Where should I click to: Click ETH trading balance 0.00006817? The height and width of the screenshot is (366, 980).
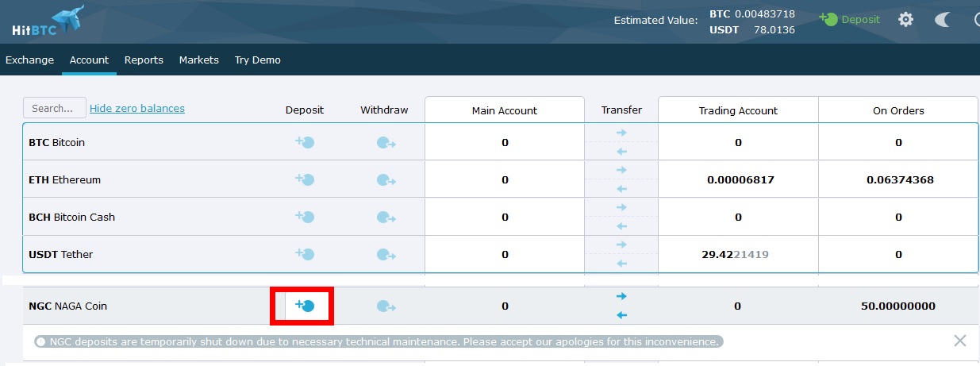(740, 180)
